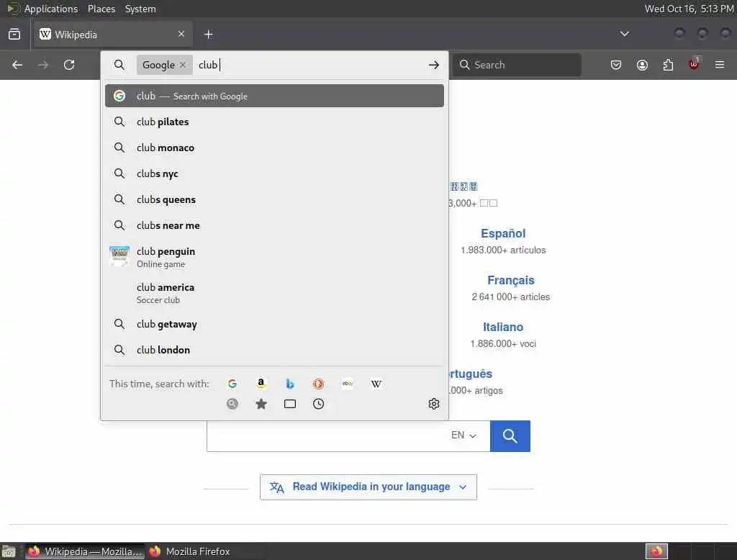Screen dimensions: 737x560
Task: Expand 'Read Wikipedia in your language'
Action: coord(368,487)
